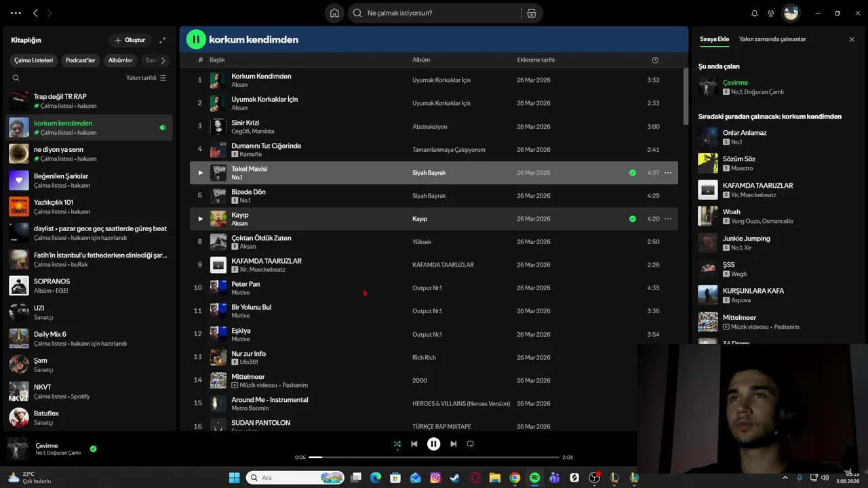Seek within the song progress bar
The height and width of the screenshot is (488, 868).
434,457
